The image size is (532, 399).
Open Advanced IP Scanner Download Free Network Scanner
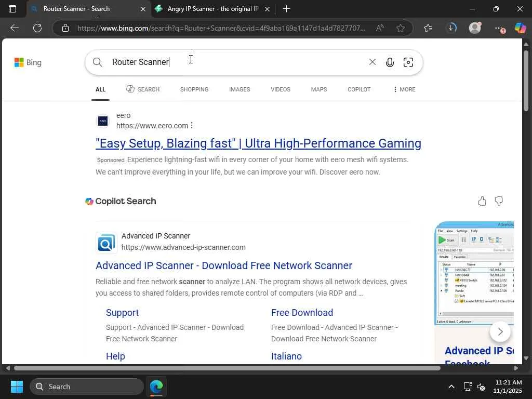tap(224, 265)
